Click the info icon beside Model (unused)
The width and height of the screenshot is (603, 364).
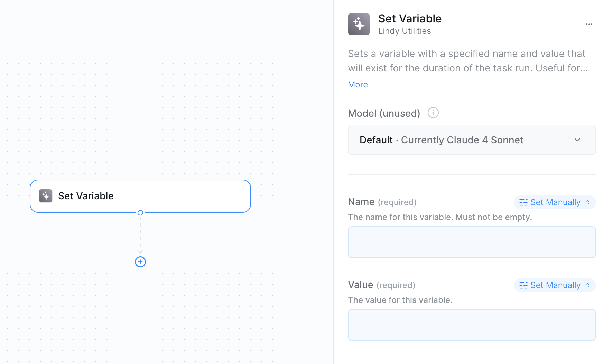coord(433,113)
